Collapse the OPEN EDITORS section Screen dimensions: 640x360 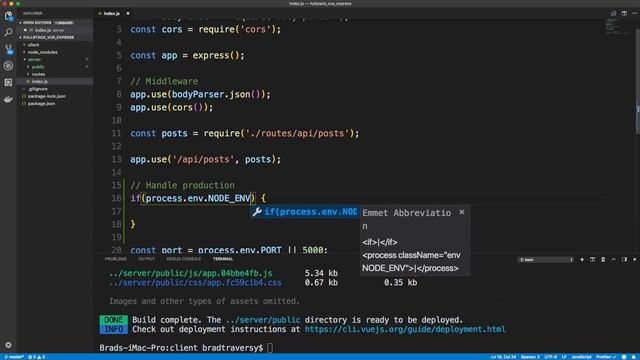pyautogui.click(x=46, y=22)
